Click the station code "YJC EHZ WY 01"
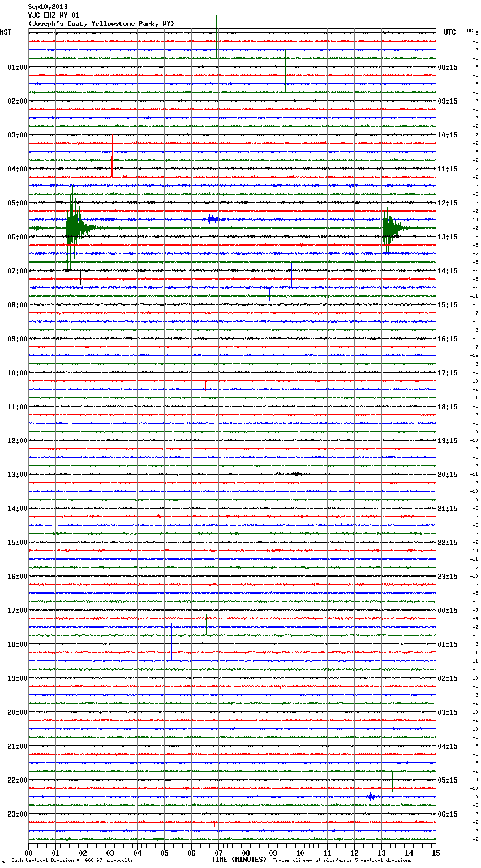This screenshot has height=868, width=481. pyautogui.click(x=54, y=15)
